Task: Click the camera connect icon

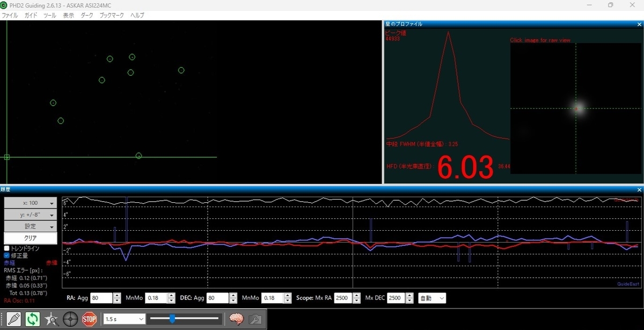Action: tap(14, 319)
